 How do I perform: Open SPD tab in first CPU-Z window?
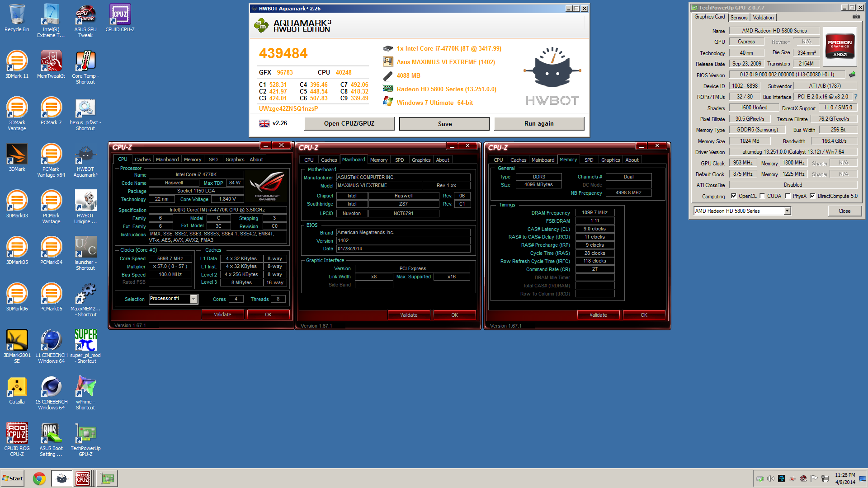pos(213,160)
